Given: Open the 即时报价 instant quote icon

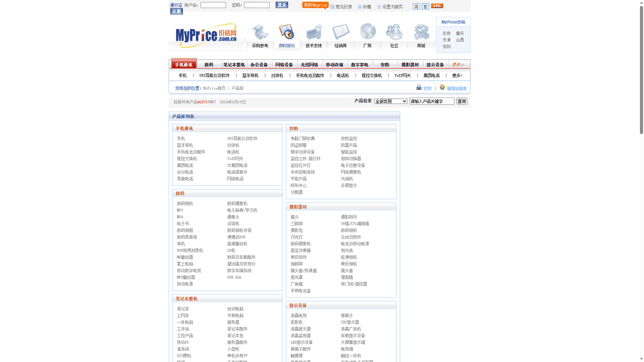Looking at the screenshot, I should (287, 32).
